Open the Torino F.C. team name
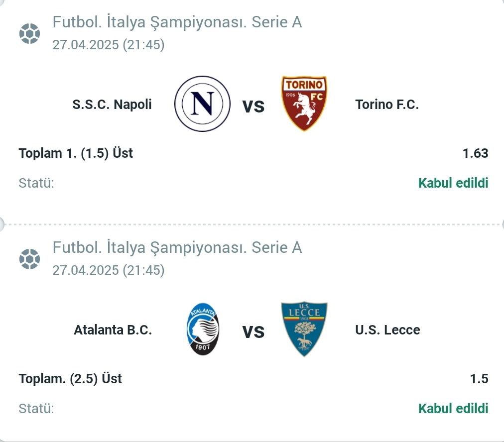The image size is (504, 442). click(x=387, y=105)
